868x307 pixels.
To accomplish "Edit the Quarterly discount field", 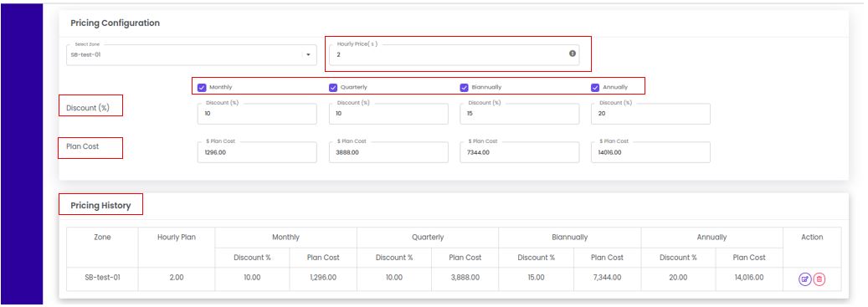I will pos(388,114).
